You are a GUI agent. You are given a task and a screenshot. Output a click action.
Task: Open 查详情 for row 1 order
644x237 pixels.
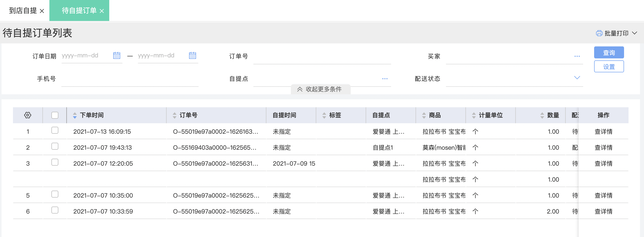(x=603, y=131)
